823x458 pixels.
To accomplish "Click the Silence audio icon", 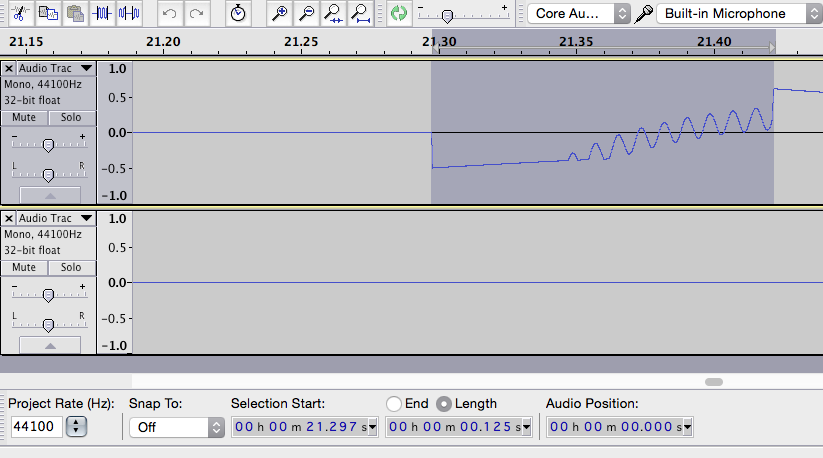I will [129, 13].
